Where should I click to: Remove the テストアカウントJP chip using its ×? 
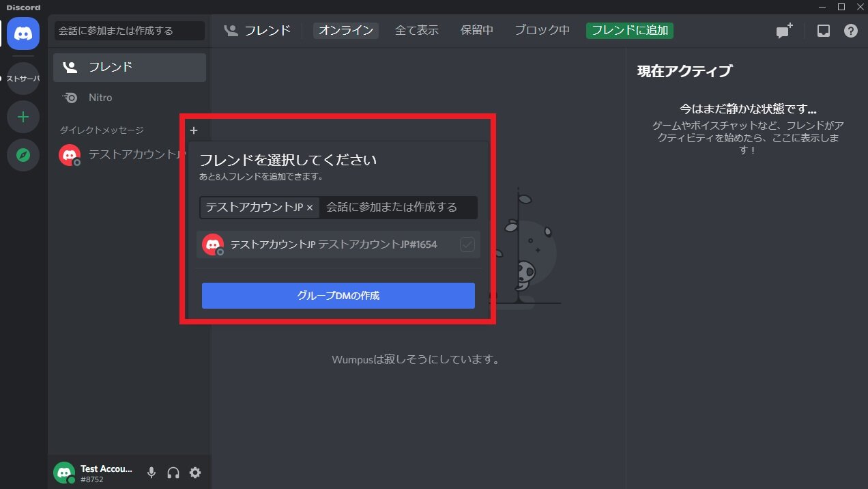310,208
